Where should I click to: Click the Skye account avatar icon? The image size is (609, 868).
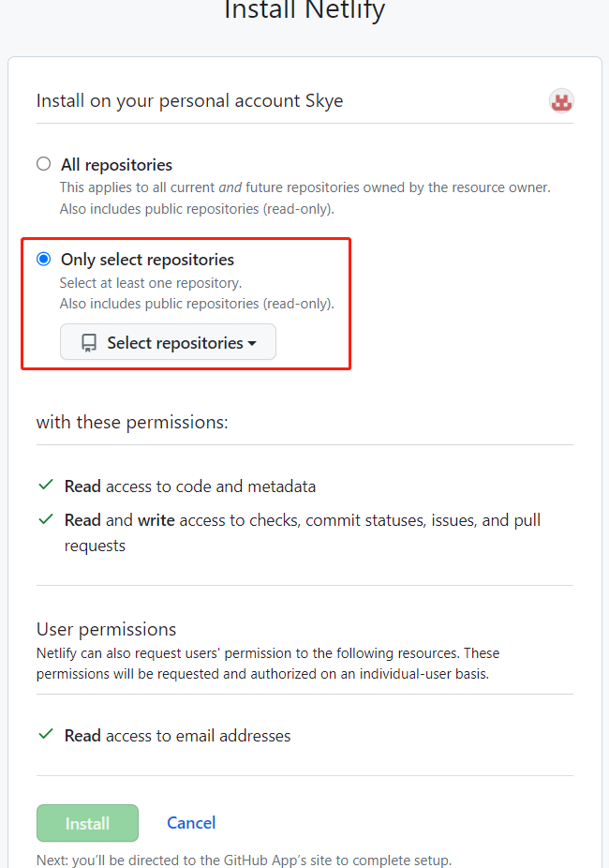(561, 101)
